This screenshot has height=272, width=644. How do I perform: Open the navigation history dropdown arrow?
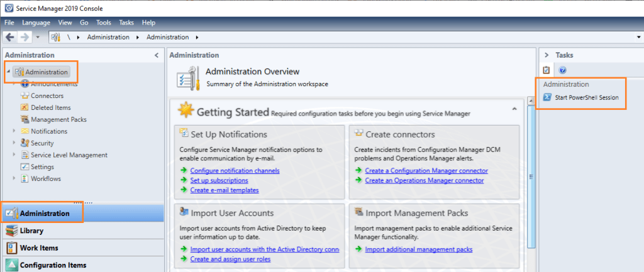click(38, 37)
